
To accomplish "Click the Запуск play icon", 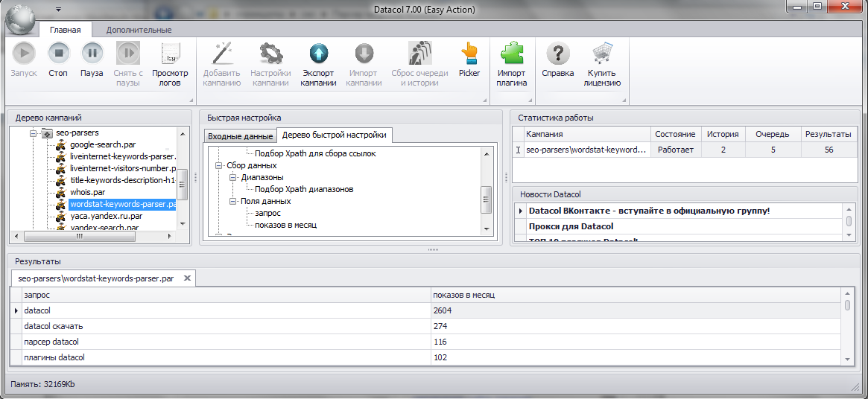I will pyautogui.click(x=24, y=54).
